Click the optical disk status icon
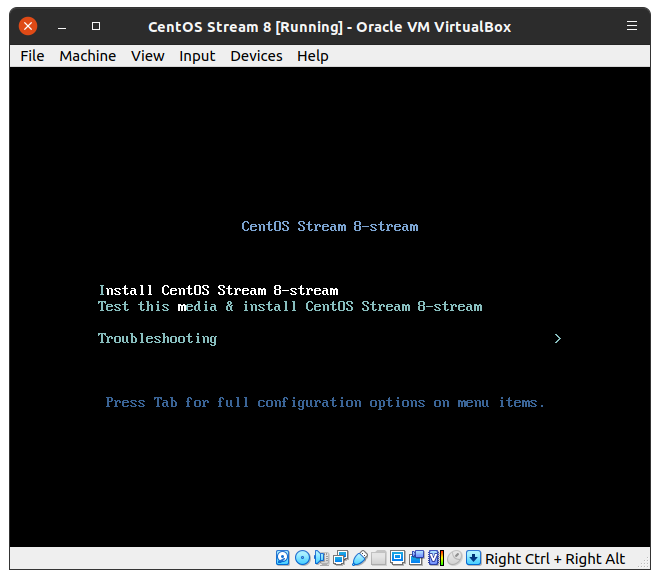 (302, 558)
